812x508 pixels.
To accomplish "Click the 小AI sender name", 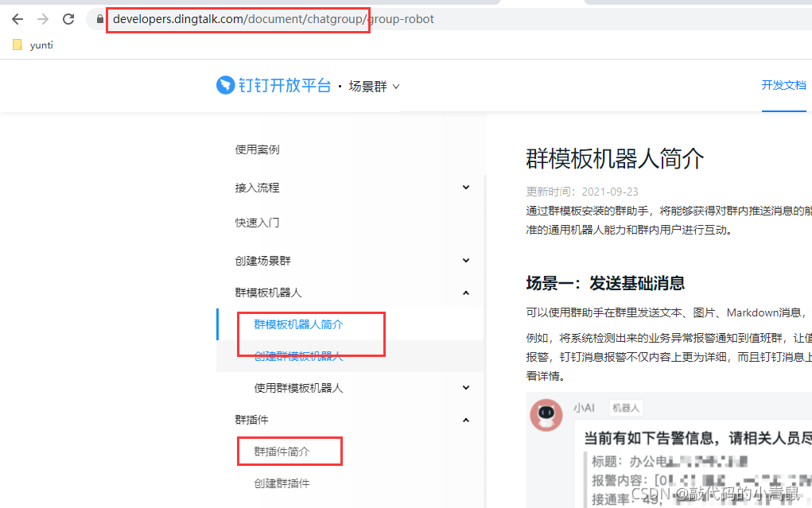I will [584, 408].
